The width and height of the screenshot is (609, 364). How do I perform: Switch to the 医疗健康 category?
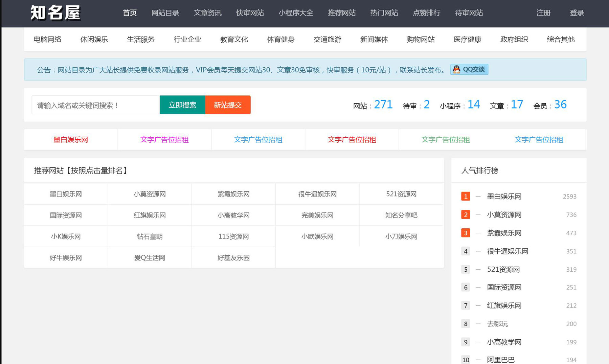467,39
